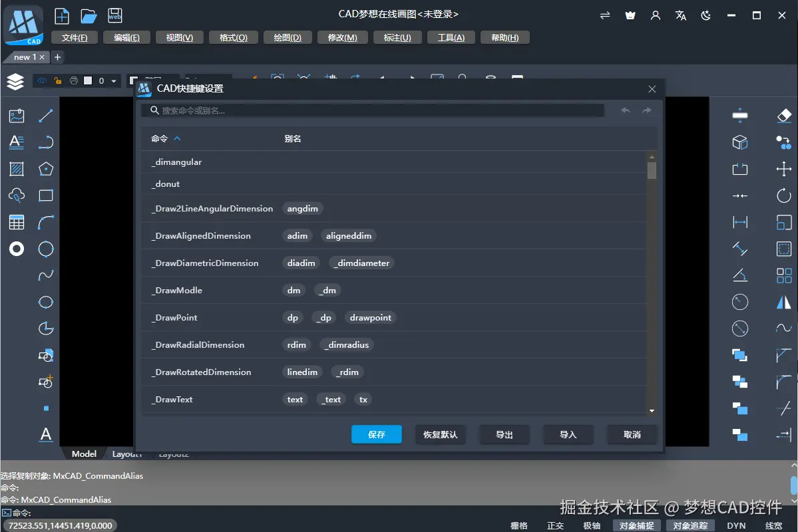Screen dimensions: 798x532
Task: Sort by the 命令 column arrow
Action: click(x=177, y=138)
